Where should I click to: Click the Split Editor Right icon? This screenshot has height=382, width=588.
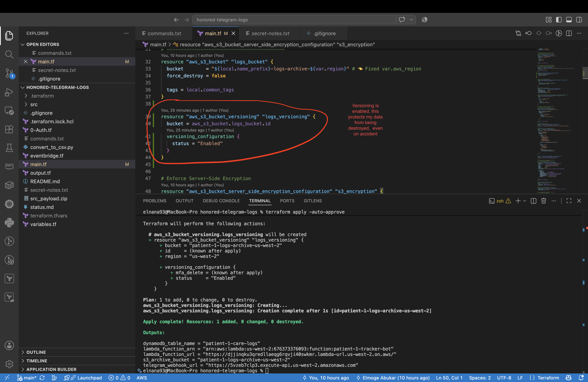[x=569, y=33]
